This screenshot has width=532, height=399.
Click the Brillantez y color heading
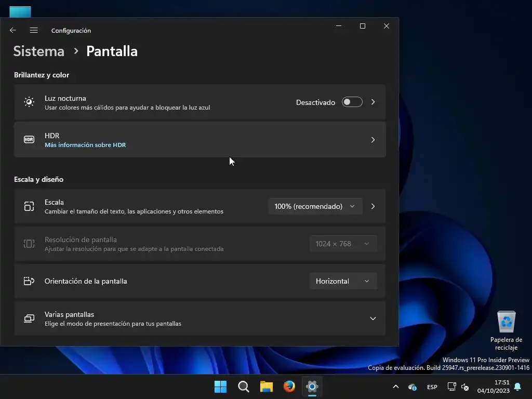tap(42, 75)
